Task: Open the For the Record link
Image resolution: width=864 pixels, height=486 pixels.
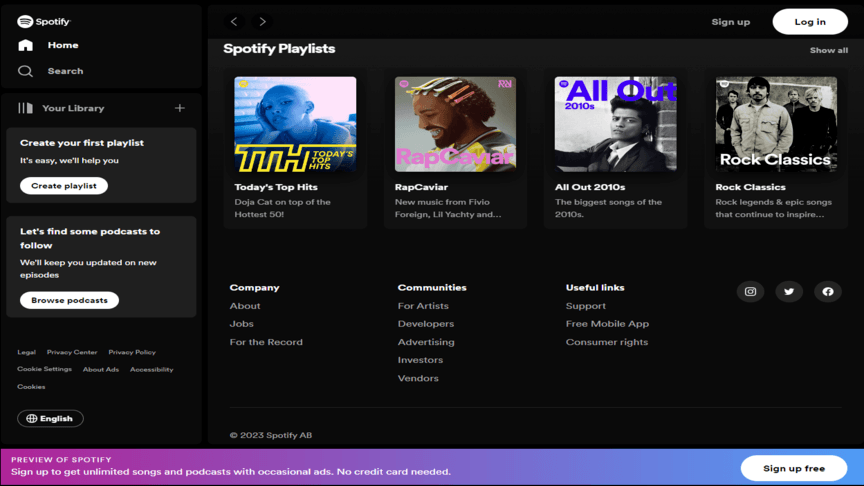Action: [266, 342]
